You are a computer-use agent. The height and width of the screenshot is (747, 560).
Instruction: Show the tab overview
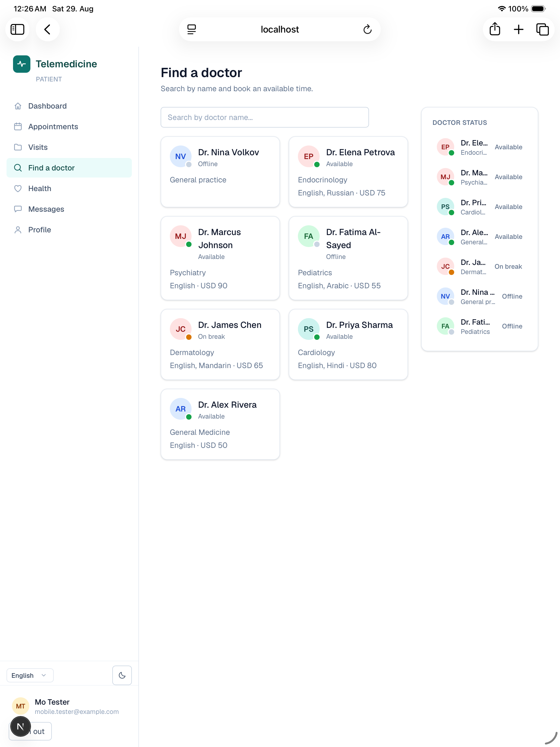click(542, 29)
